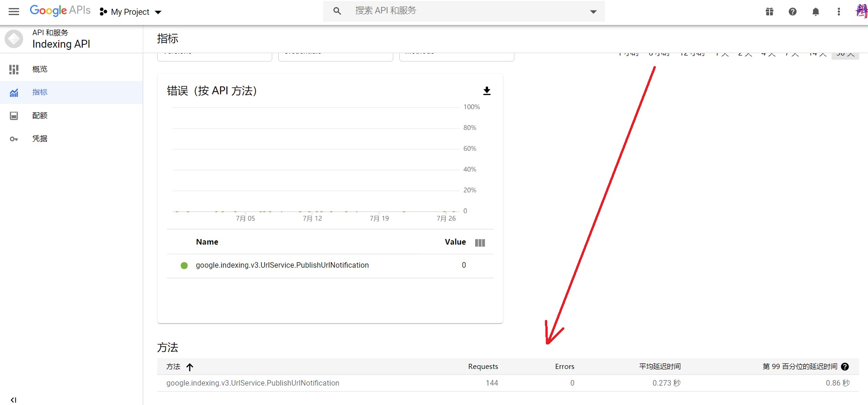Click the PublishUrlNotification legend green dot
Screen dimensions: 868x405
coord(184,265)
